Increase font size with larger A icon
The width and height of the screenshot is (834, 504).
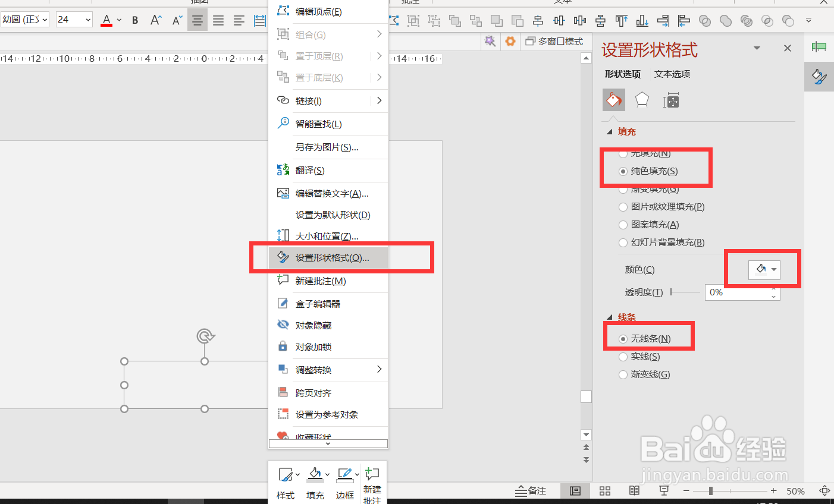tap(156, 20)
